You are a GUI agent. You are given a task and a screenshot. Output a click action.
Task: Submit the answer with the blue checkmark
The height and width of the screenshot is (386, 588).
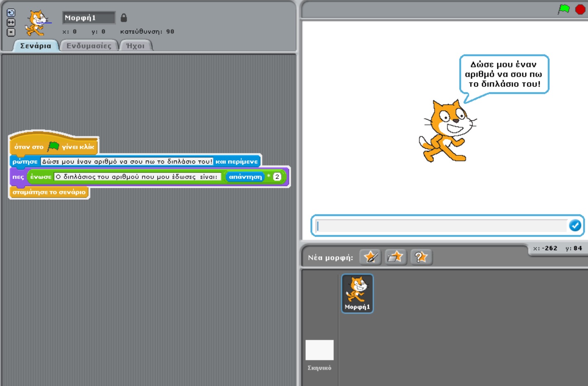click(575, 225)
